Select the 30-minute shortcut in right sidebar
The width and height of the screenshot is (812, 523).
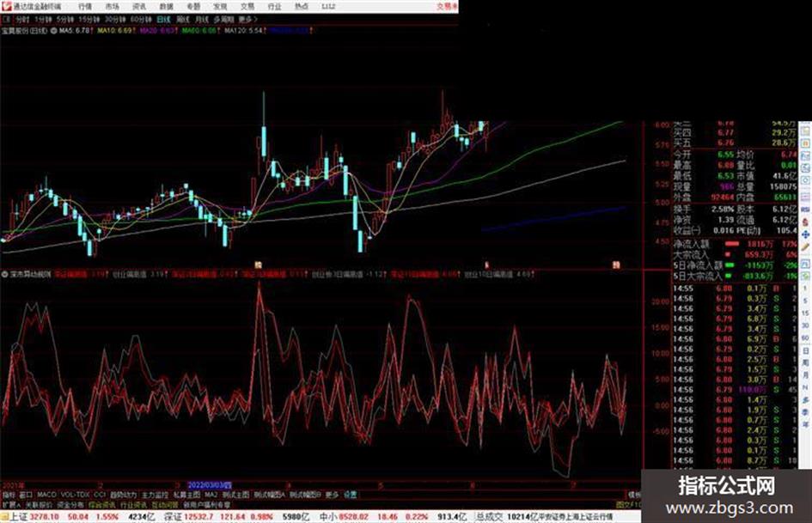(x=806, y=325)
